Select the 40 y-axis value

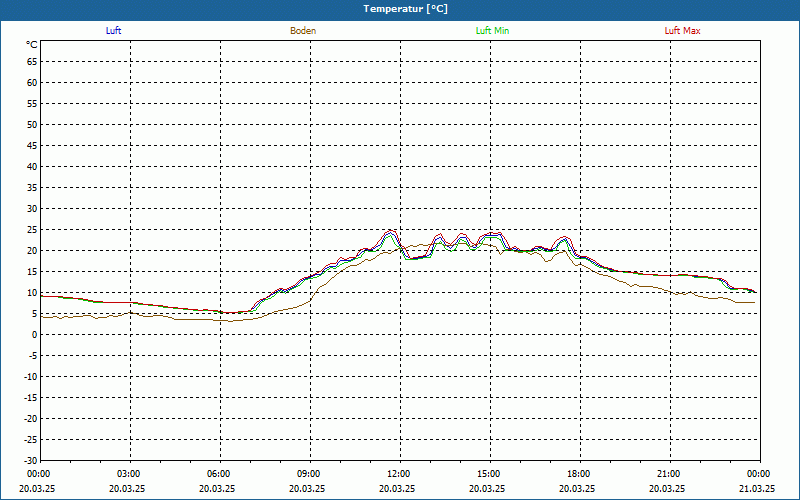click(x=32, y=167)
